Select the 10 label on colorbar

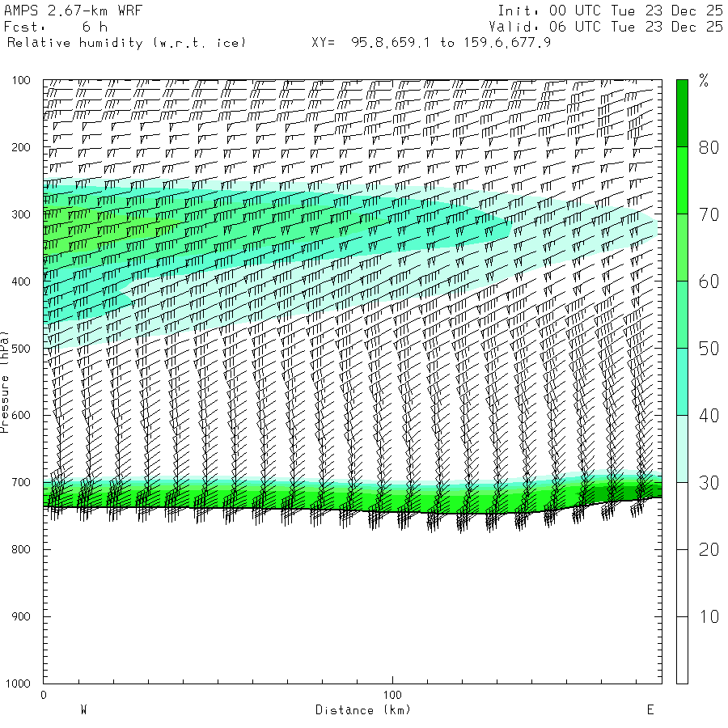click(709, 617)
